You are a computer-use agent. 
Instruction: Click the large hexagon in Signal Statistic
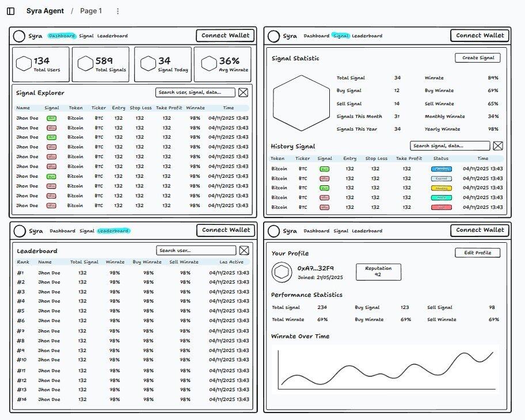click(x=300, y=104)
